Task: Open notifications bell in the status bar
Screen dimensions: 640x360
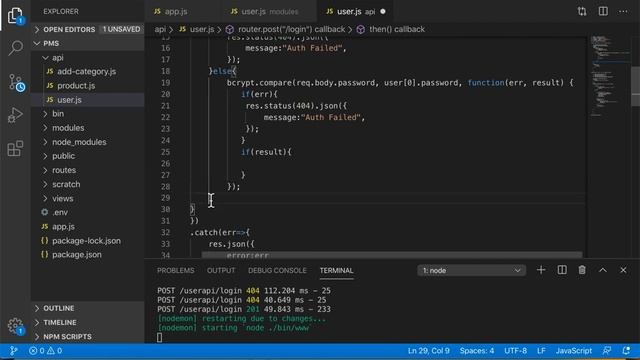Action: click(626, 351)
